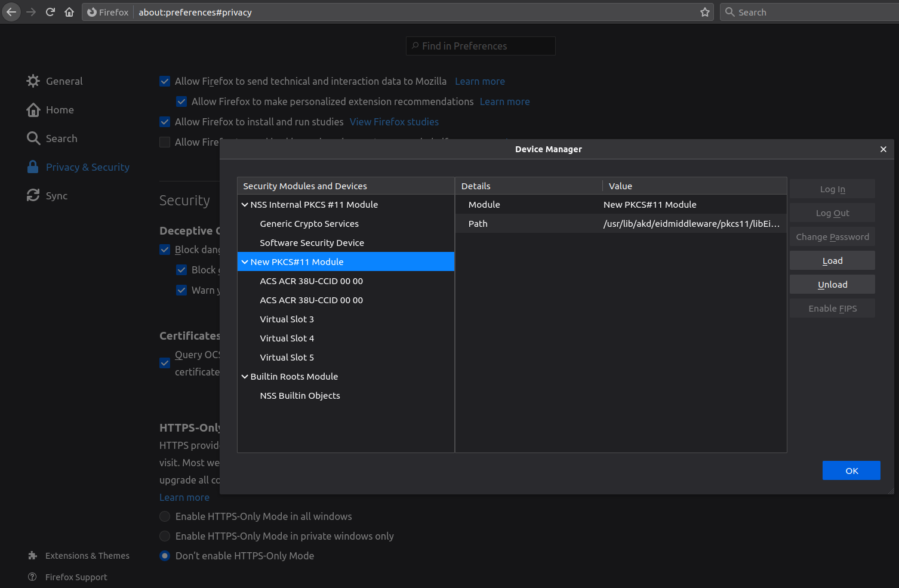
Task: Select Don't enable HTTPS-Only Mode
Action: [165, 556]
